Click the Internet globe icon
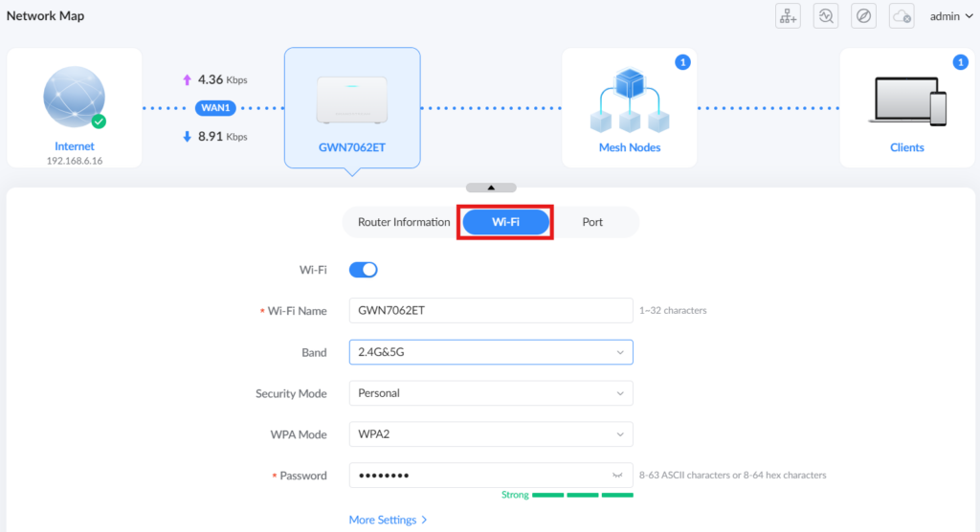 75,97
